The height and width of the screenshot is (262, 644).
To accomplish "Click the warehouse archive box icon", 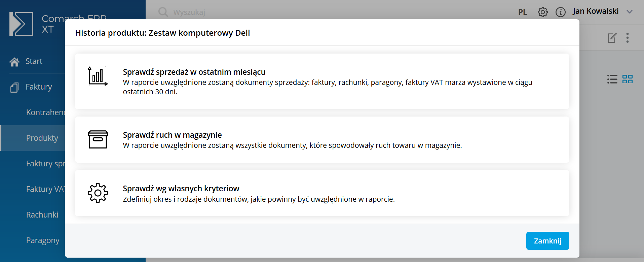I will (x=98, y=139).
